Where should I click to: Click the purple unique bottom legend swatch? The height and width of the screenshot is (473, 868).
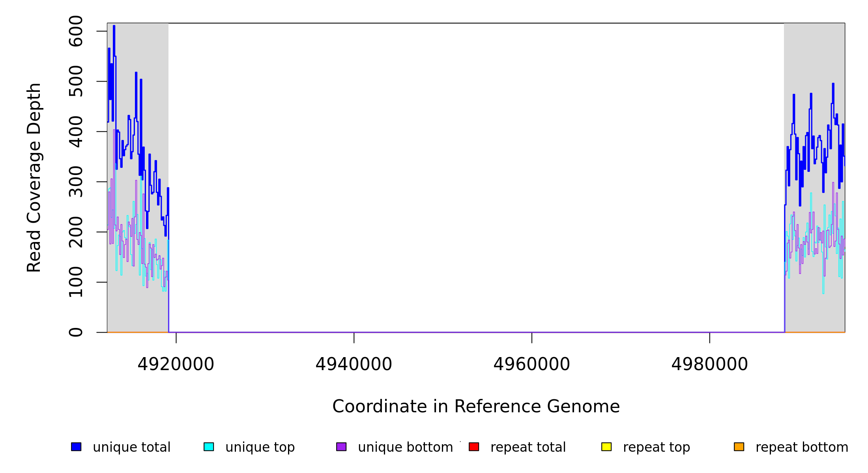pyautogui.click(x=341, y=447)
